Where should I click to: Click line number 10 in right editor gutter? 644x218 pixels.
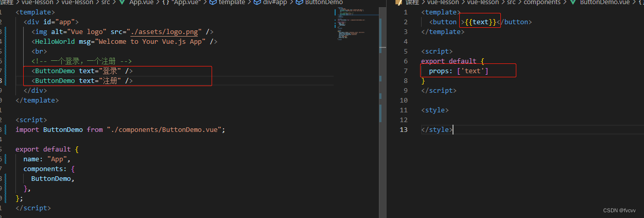click(404, 100)
